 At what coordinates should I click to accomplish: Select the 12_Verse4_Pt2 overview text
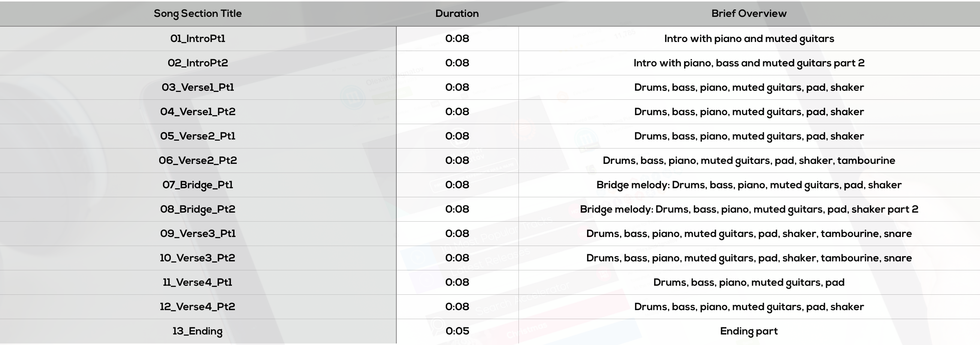click(749, 307)
